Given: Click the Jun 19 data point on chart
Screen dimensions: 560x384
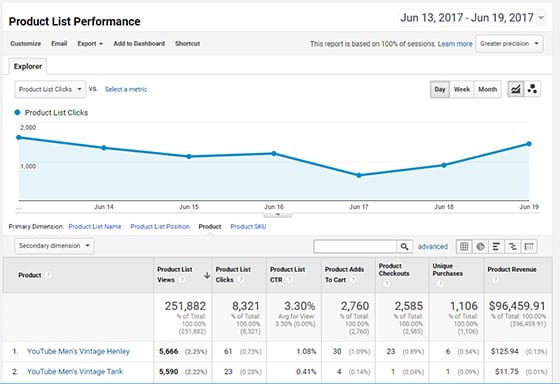Looking at the screenshot, I should coord(529,144).
